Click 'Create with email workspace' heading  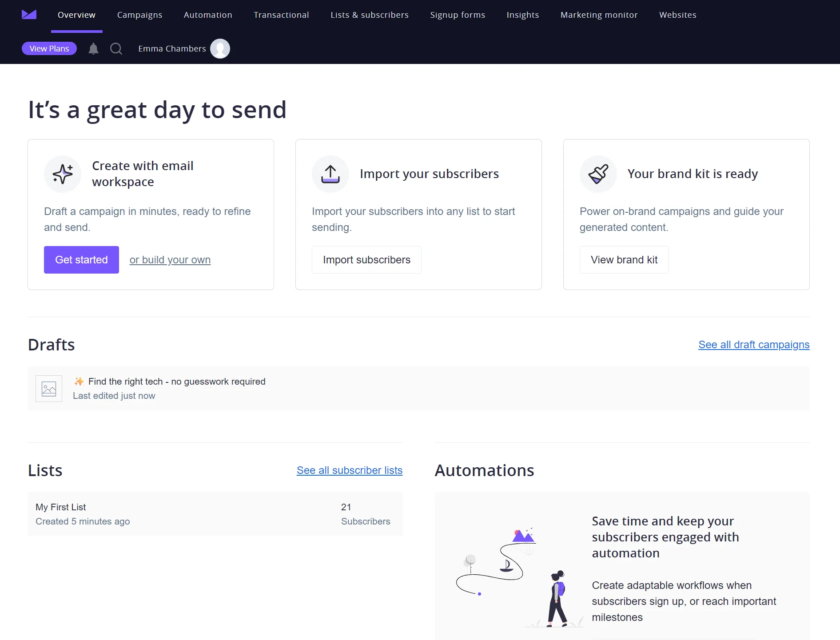(x=143, y=174)
